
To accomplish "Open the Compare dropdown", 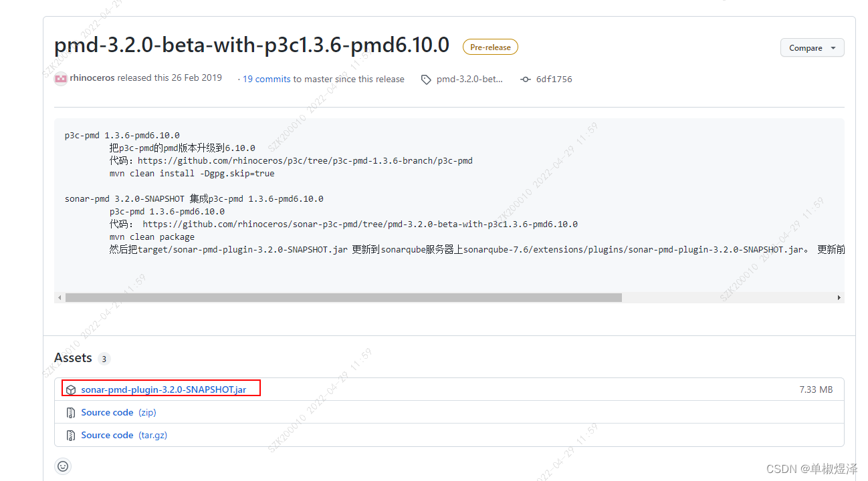I will pos(812,48).
